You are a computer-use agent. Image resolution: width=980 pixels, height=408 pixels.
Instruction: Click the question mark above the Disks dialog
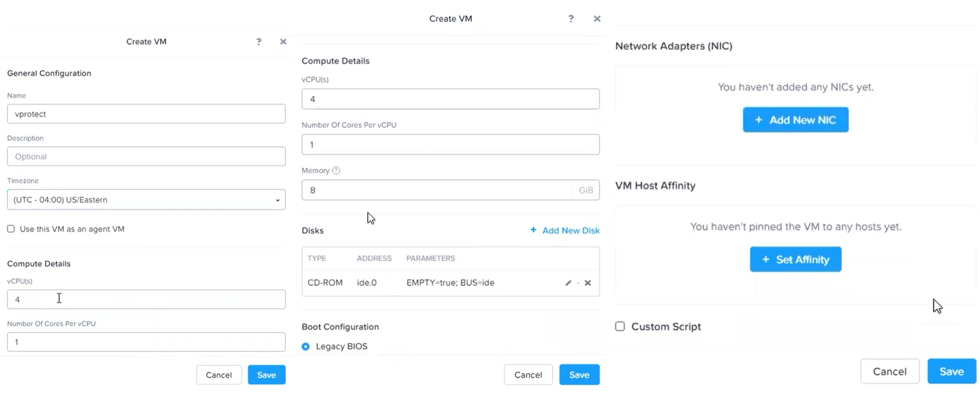[571, 19]
